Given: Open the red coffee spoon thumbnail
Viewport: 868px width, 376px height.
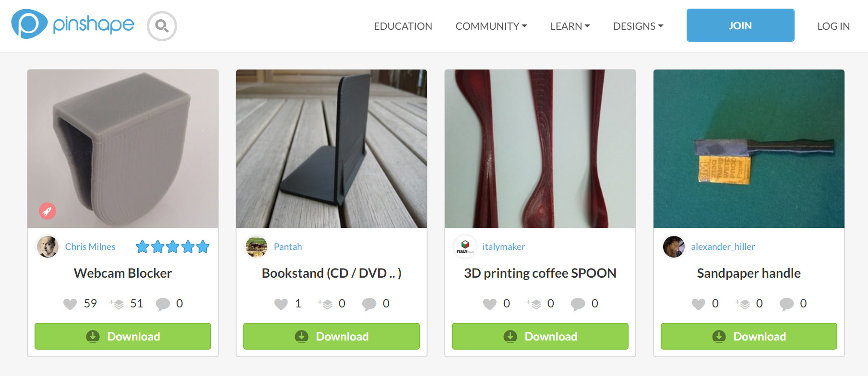Looking at the screenshot, I should coord(540,149).
